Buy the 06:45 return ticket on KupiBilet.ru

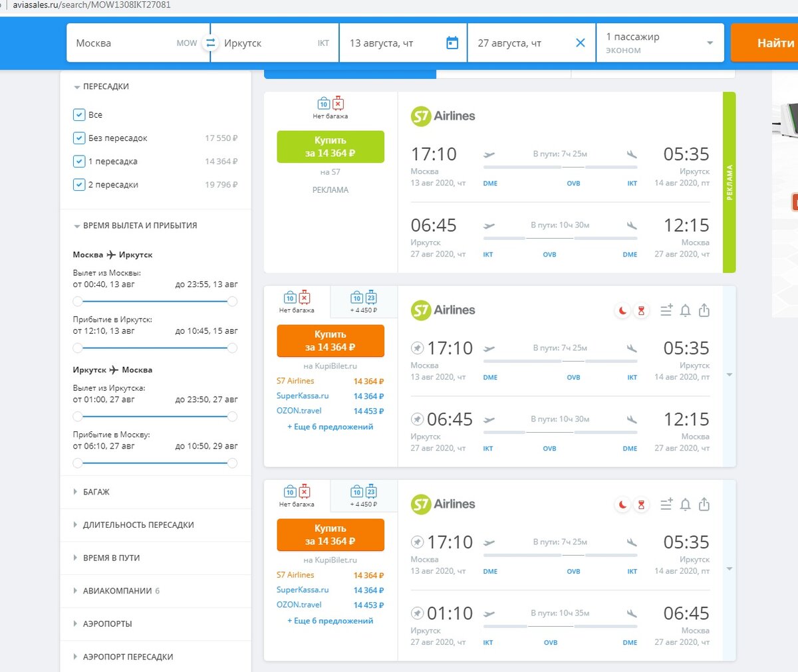tap(331, 341)
